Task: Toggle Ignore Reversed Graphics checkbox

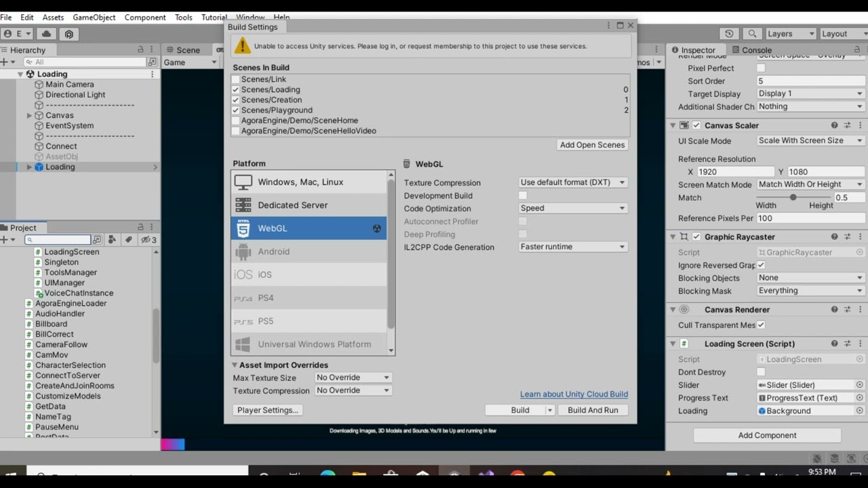Action: (x=761, y=265)
